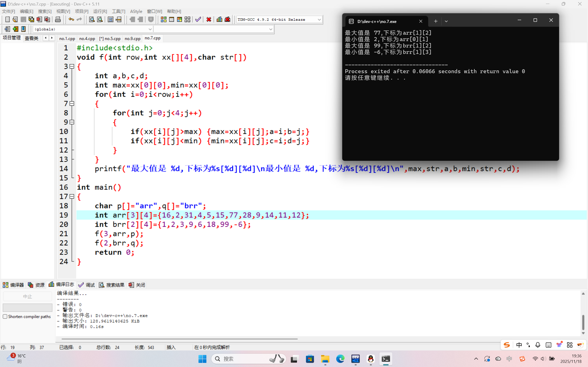Click the purple checkmark syntax check icon

click(x=198, y=19)
